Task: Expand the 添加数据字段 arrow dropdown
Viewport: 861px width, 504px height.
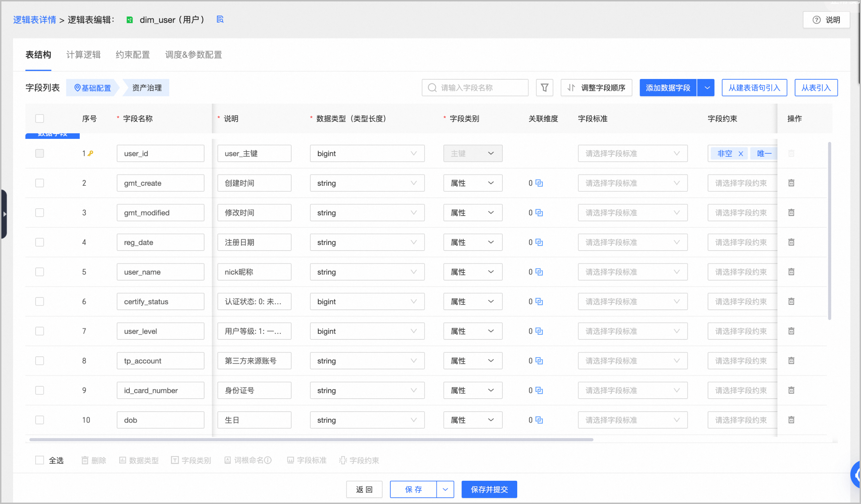Action: (707, 88)
